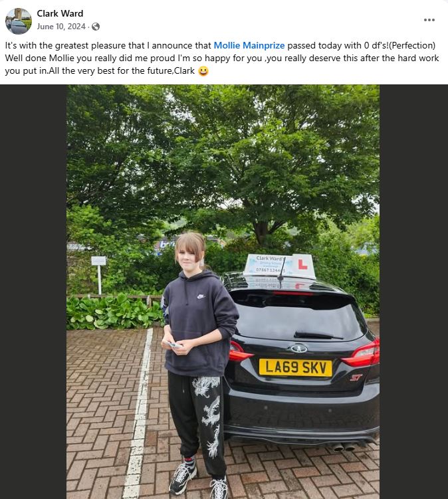Viewport: 448px width, 499px height.
Task: Click the red ST badge on the car
Action: [x=356, y=377]
